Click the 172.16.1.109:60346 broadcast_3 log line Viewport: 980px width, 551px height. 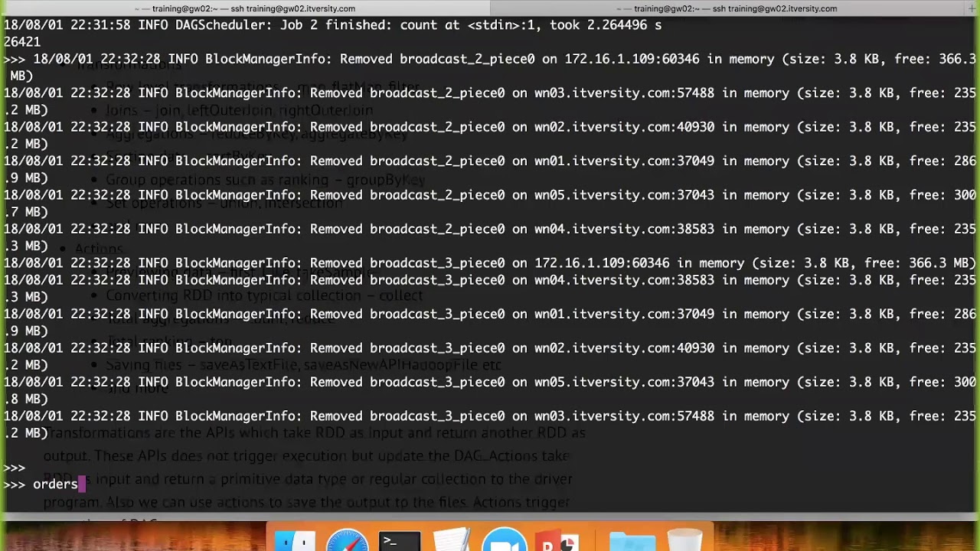490,262
